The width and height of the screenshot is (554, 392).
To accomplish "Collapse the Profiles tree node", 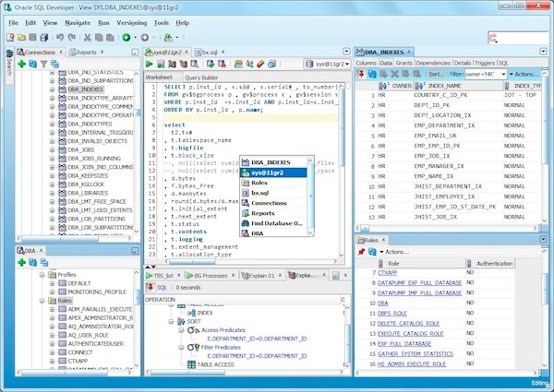I will (42, 275).
